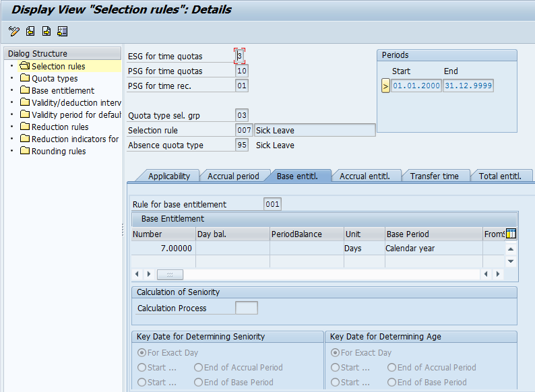The width and height of the screenshot is (535, 392).
Task: Go to the previous entry icon
Action: 30,31
